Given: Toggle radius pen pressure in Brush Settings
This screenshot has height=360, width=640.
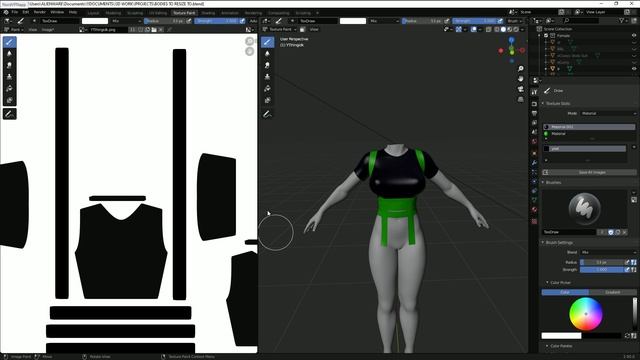Looking at the screenshot, I should (627, 262).
